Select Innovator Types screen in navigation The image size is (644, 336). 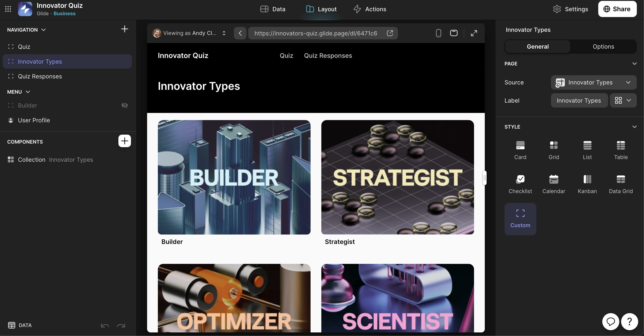[x=67, y=61]
